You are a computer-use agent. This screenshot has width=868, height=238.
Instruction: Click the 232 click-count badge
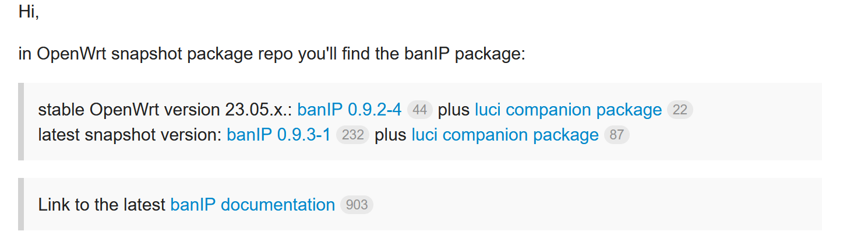tap(352, 135)
